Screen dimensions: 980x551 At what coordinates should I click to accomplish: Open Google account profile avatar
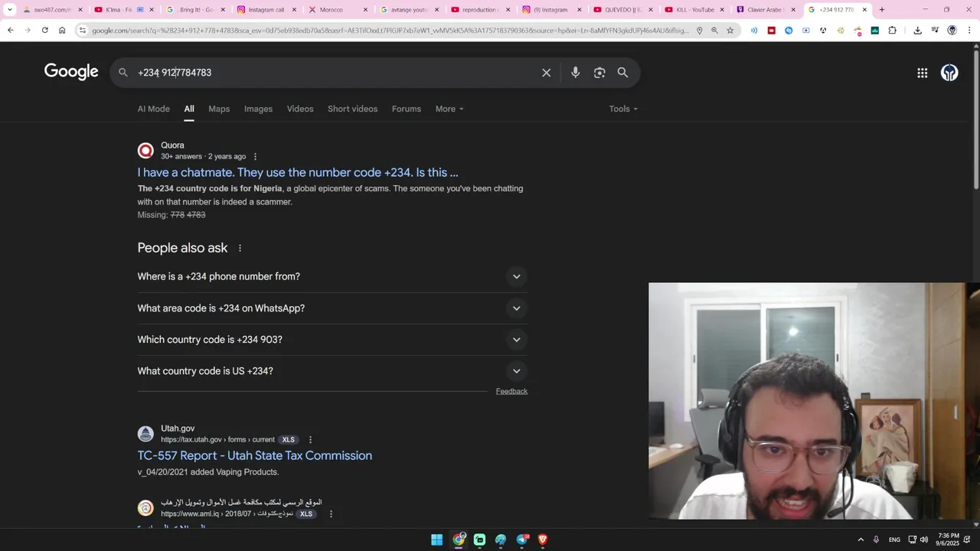click(949, 73)
